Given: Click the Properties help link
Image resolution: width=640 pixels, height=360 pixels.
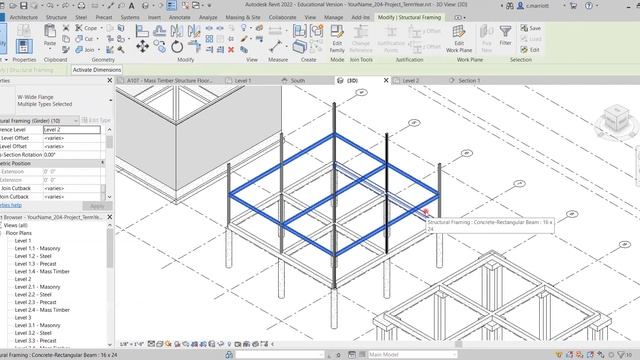Looking at the screenshot, I should (x=11, y=205).
